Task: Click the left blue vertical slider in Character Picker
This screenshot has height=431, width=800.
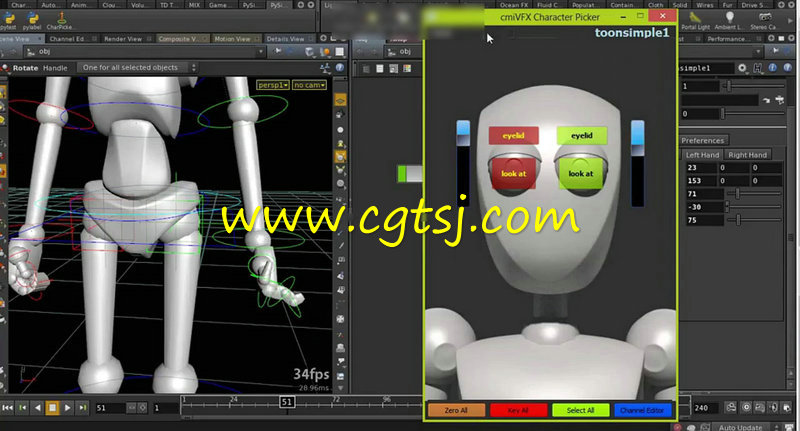Action: 463,163
